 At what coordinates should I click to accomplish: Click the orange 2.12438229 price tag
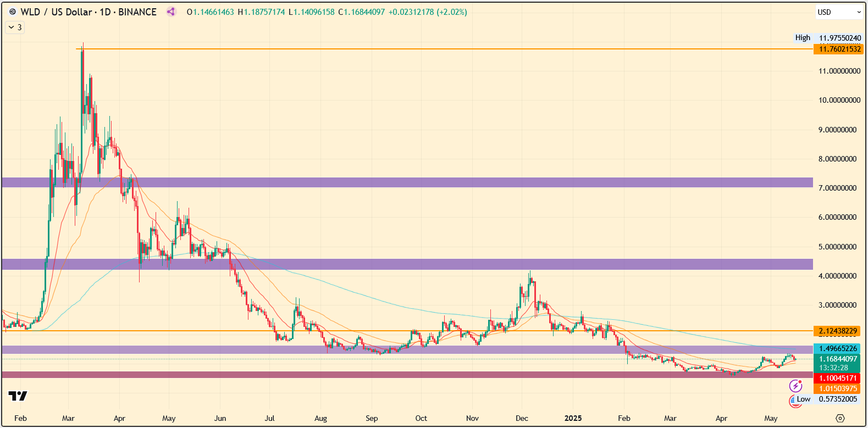pos(837,331)
